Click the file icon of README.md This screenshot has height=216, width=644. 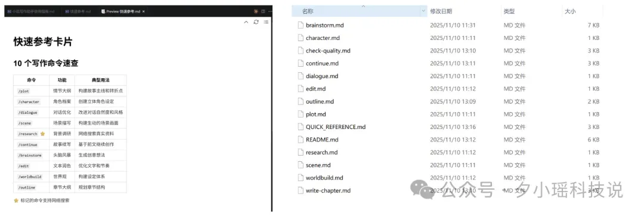(300, 140)
